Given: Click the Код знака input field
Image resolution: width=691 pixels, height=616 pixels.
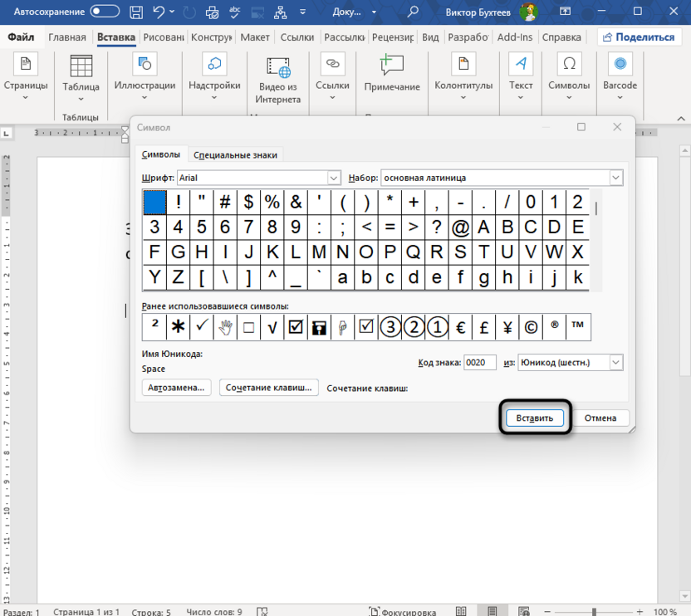Looking at the screenshot, I should click(479, 363).
